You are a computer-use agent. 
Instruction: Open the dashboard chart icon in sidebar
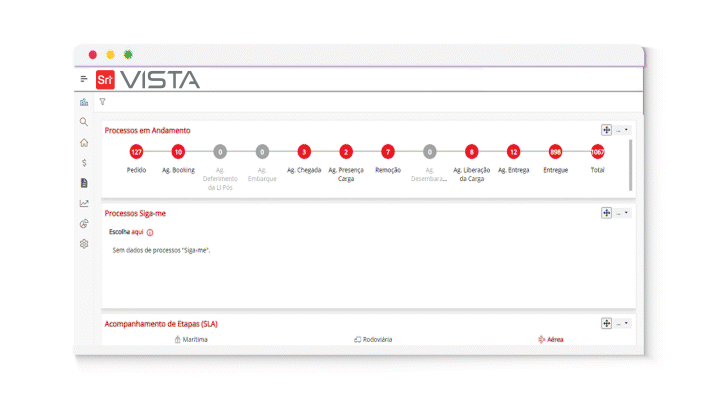(x=84, y=102)
